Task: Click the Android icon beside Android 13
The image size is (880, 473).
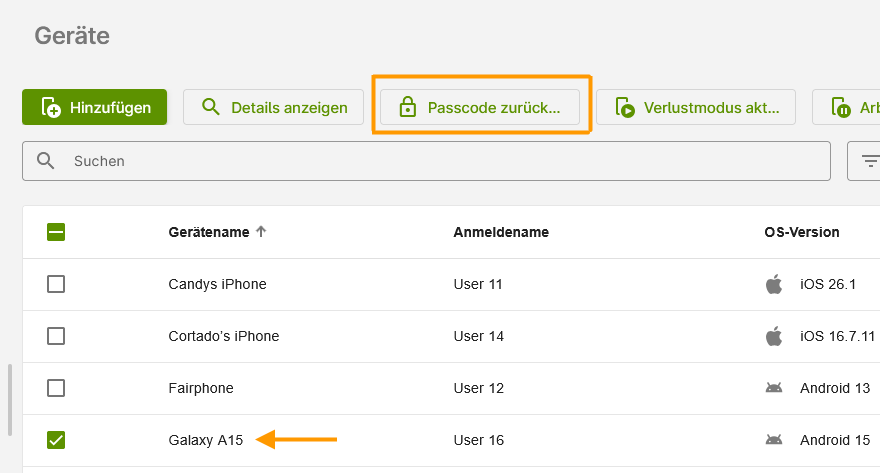Action: click(774, 388)
